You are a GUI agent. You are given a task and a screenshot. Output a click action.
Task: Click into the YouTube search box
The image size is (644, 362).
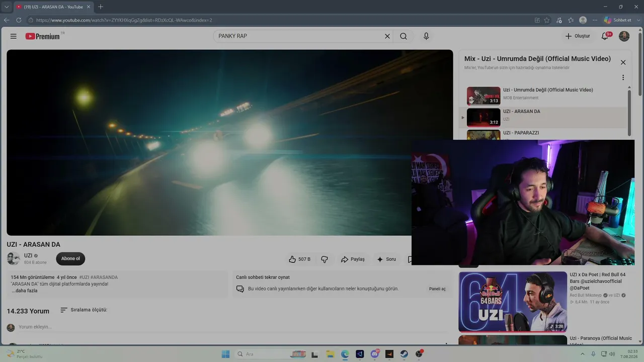tap(298, 36)
